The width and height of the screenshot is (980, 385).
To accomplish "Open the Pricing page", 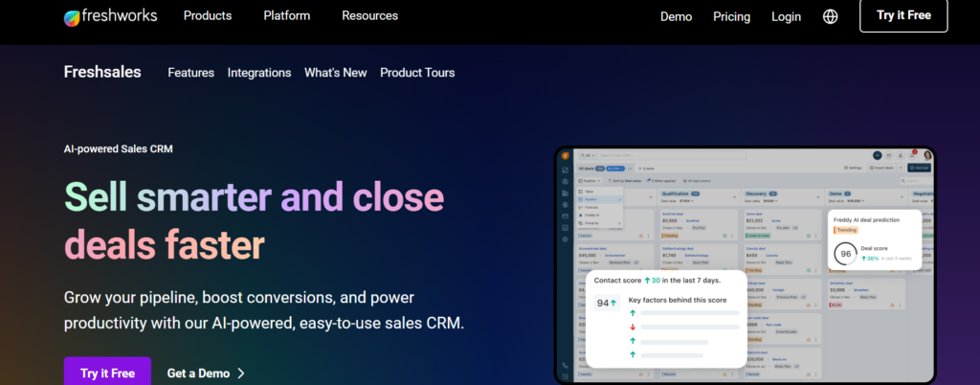I will (x=731, y=17).
